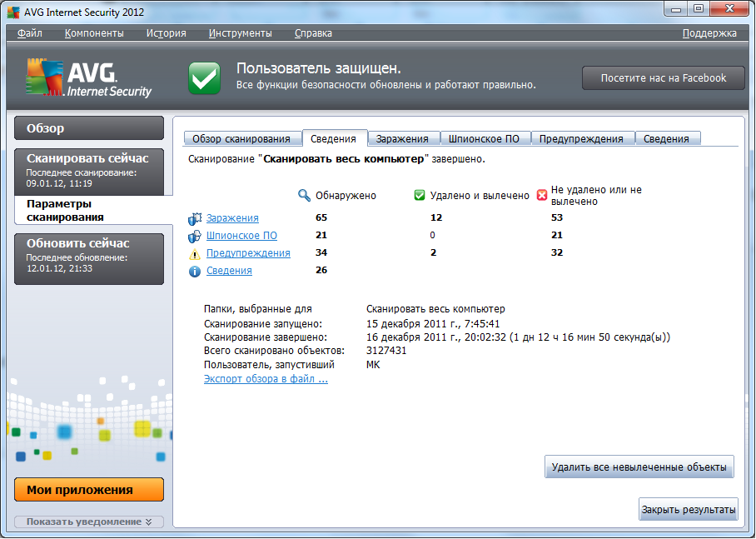Click the detected infections count 65
The width and height of the screenshot is (756, 539).
pos(321,217)
